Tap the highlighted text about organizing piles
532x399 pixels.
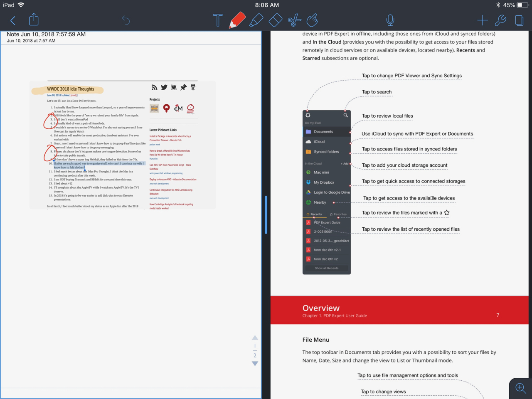[x=99, y=165]
